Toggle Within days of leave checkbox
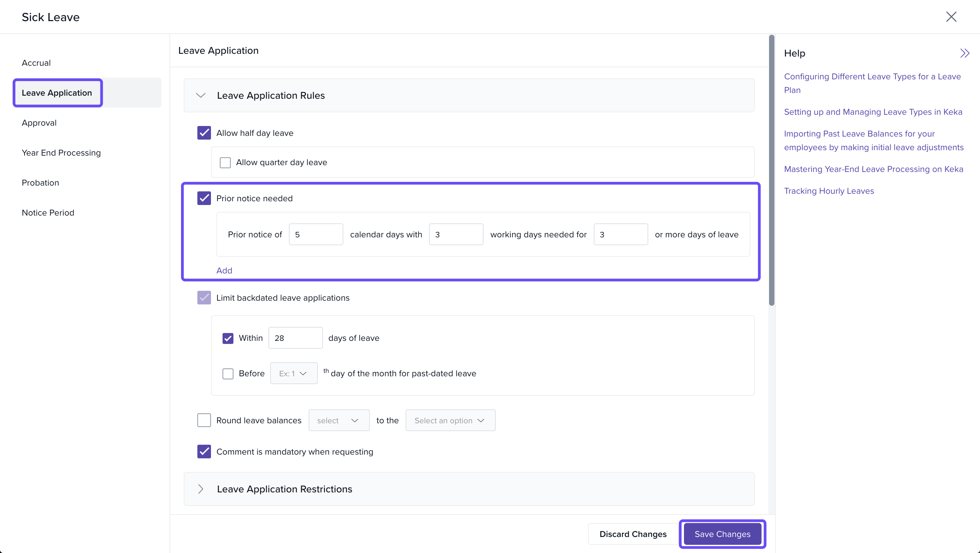The height and width of the screenshot is (553, 980). [x=228, y=338]
